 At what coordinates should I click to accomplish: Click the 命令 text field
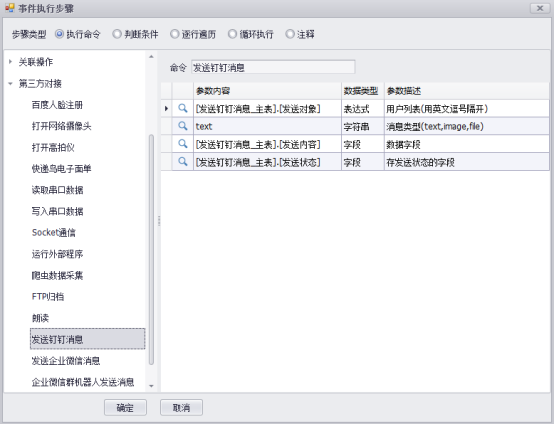(x=273, y=67)
